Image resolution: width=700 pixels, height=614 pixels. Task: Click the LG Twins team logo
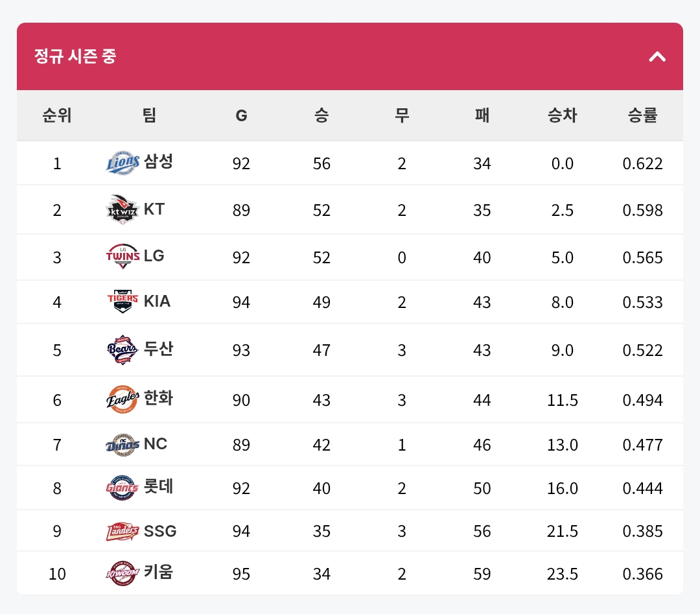[122, 256]
